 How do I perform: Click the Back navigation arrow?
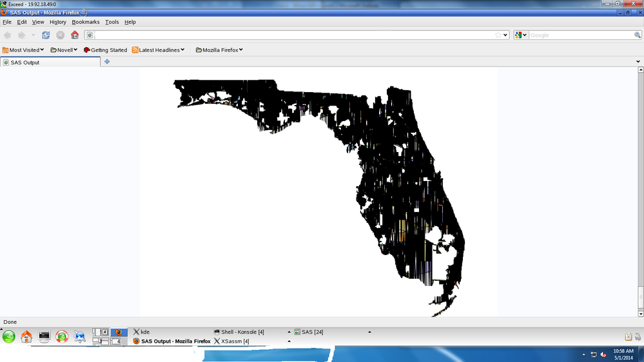[7, 35]
